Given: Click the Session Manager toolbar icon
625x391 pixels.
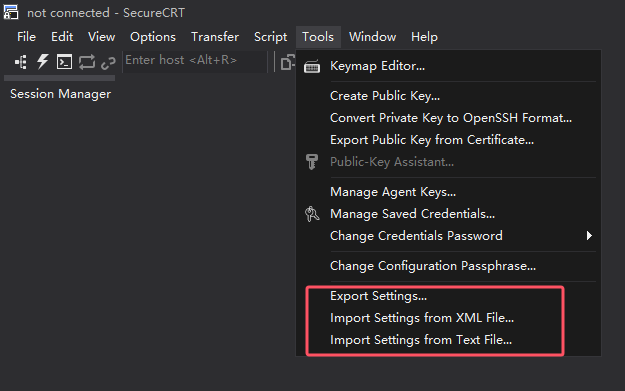Looking at the screenshot, I should [x=21, y=62].
